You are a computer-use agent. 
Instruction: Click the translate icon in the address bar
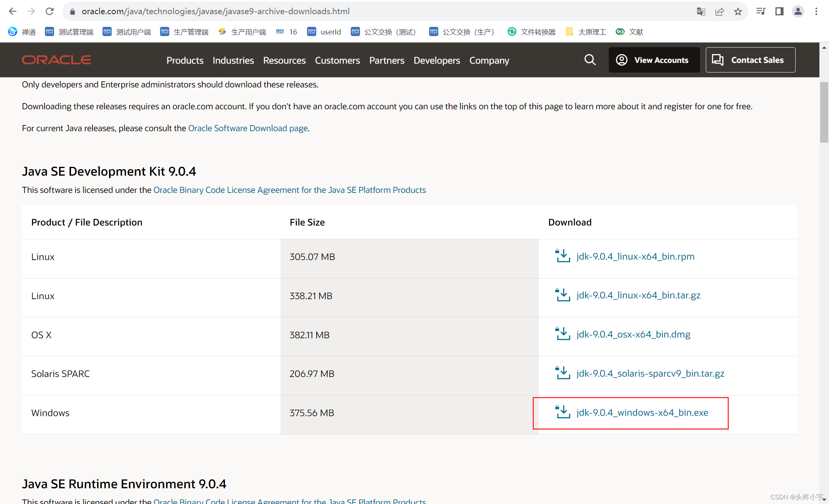point(701,11)
